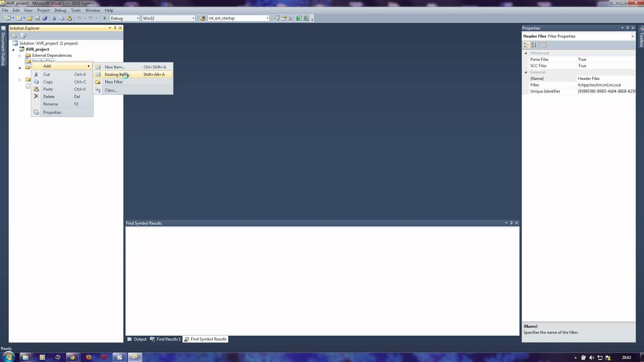Open Chrome from the taskbar
Screen dimensions: 644x362
pyautogui.click(x=72, y=357)
